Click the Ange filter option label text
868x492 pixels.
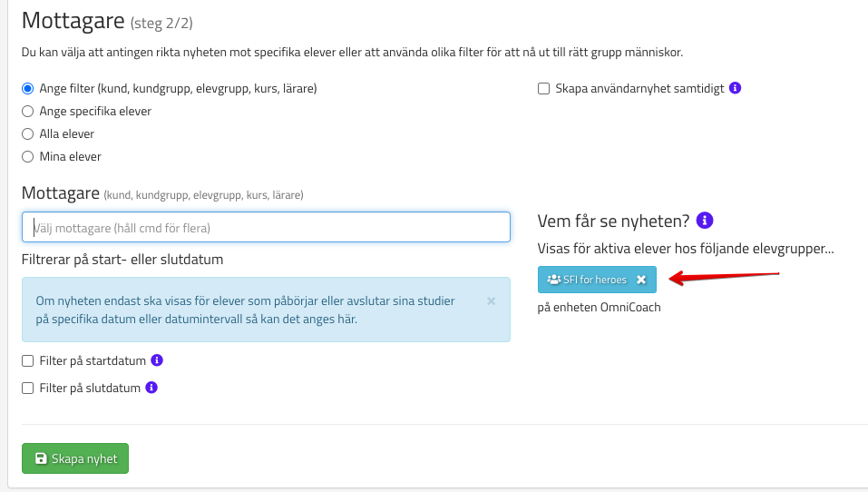pos(178,88)
